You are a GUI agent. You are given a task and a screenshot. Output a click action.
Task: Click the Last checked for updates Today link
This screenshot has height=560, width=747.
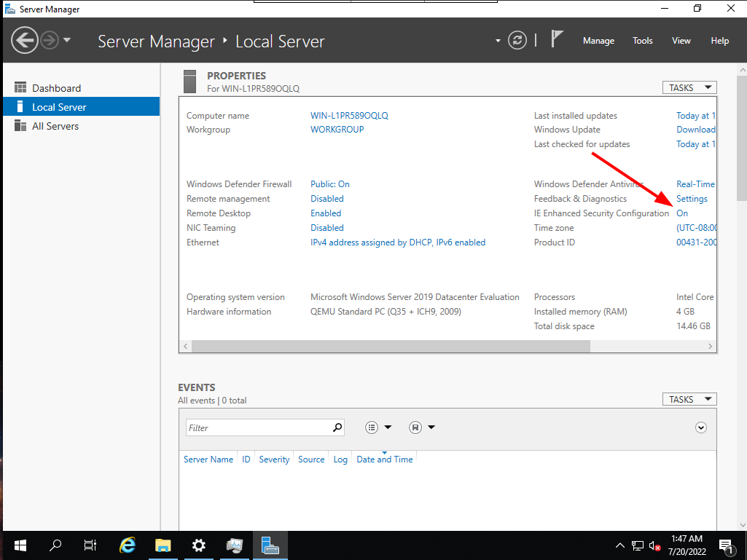[695, 143]
